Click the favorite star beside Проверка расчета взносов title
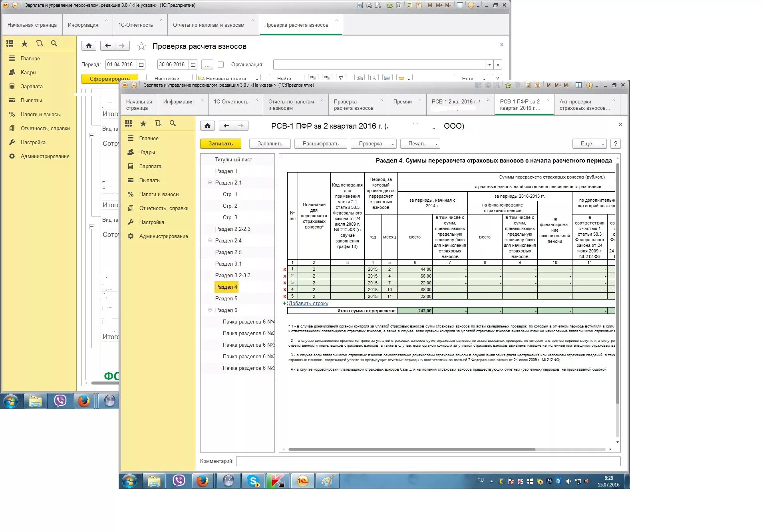 (x=141, y=46)
